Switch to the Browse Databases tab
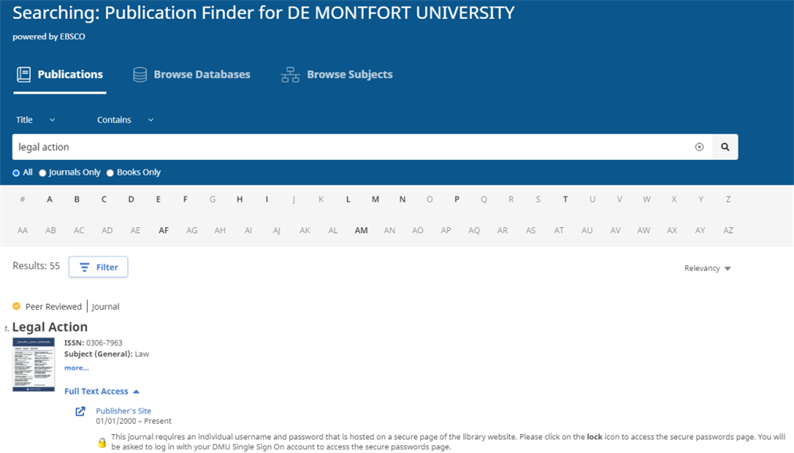Screen dimensions: 794x453 click(x=191, y=74)
